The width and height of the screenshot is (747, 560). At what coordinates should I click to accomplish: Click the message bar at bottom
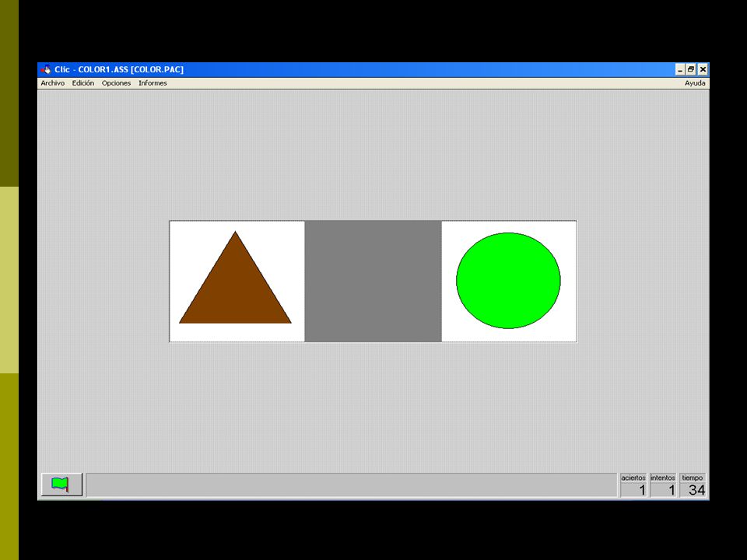point(352,485)
